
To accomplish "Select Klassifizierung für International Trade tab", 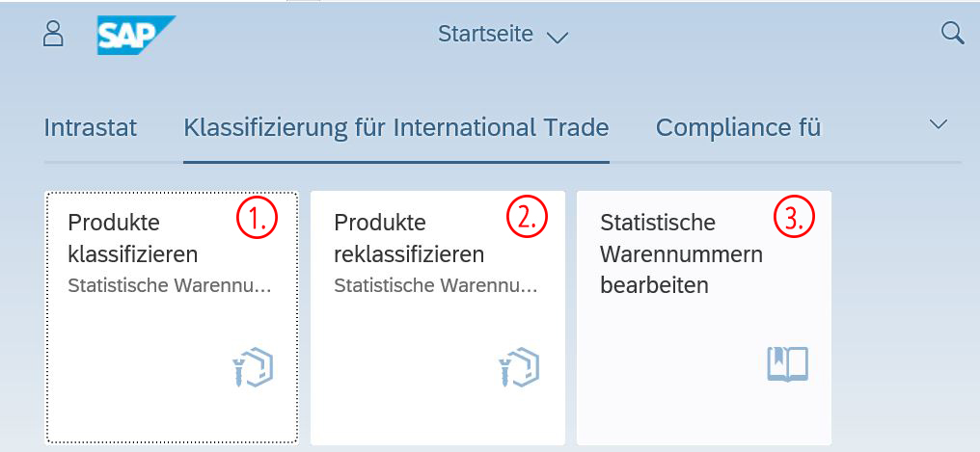I will coord(395,127).
